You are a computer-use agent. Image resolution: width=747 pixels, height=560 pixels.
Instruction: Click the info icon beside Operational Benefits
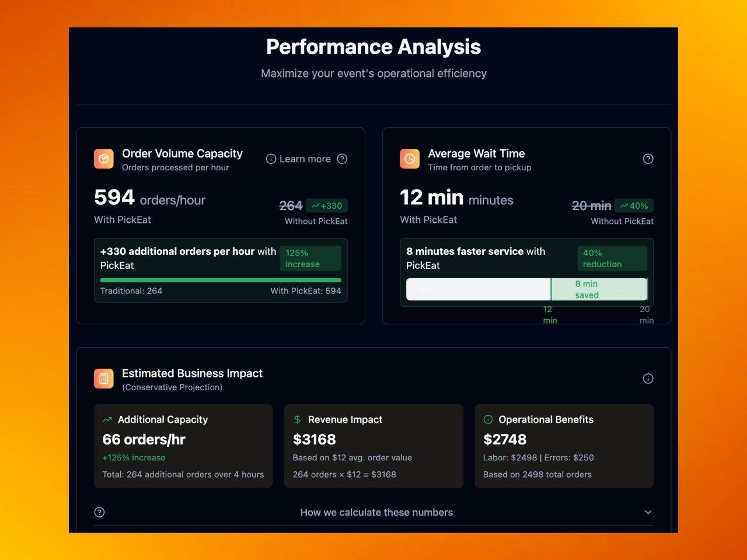[488, 419]
